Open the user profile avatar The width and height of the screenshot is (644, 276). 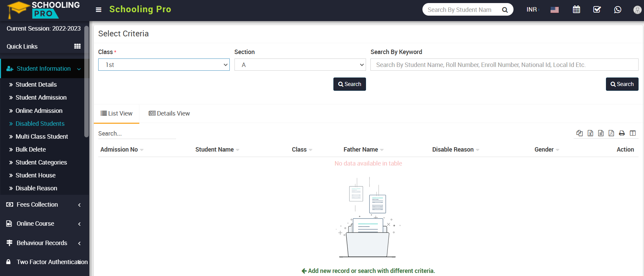(x=638, y=10)
